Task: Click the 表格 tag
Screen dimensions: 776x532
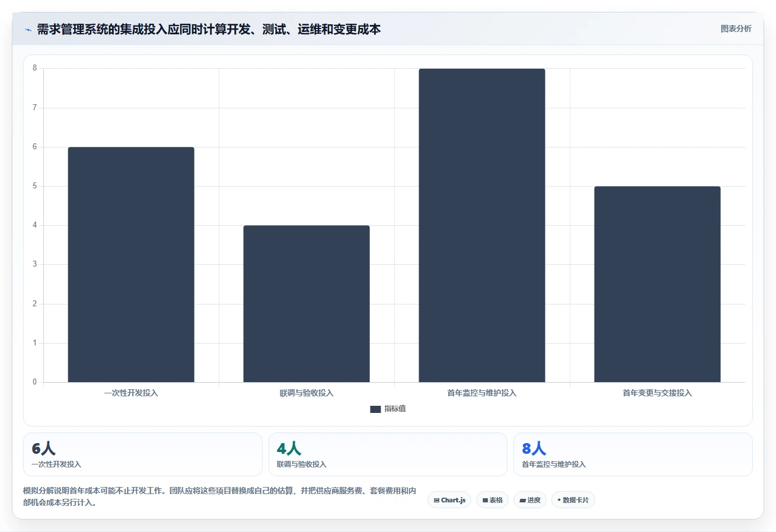Action: pyautogui.click(x=492, y=500)
